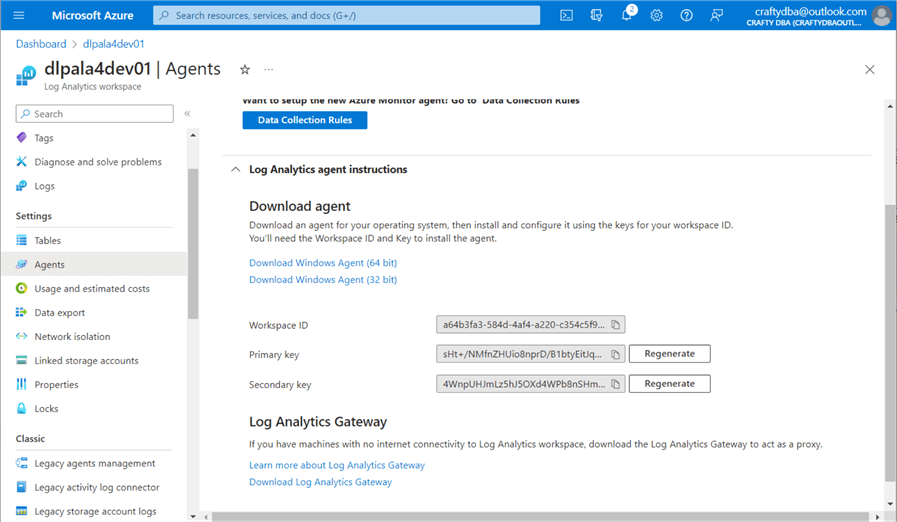Click the Secondary key text field

click(x=530, y=384)
